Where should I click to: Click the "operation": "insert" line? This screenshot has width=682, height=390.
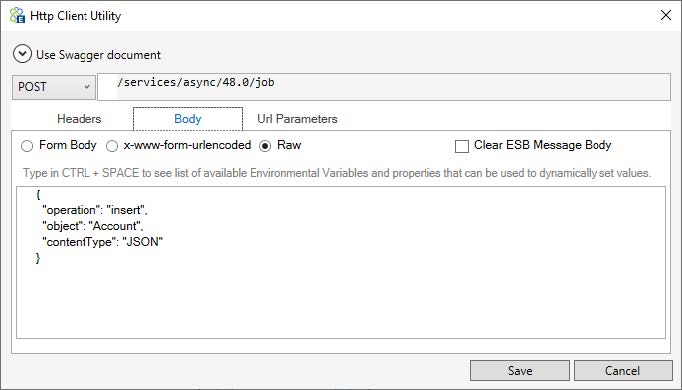[95, 210]
